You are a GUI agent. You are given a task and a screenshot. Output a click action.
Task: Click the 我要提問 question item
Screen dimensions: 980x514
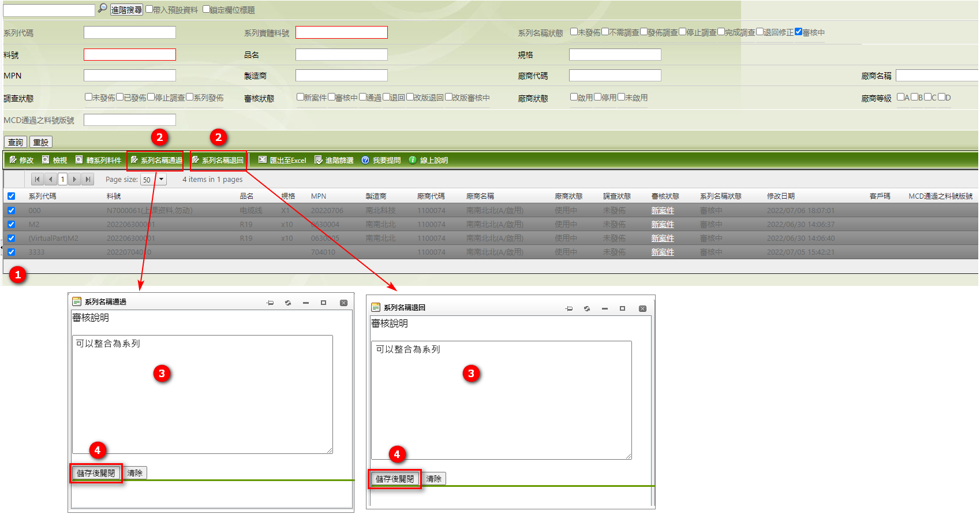[x=381, y=160]
